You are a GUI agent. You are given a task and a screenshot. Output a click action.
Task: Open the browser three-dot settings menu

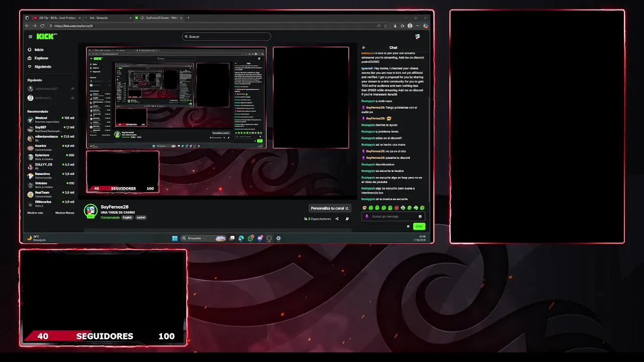[x=418, y=26]
